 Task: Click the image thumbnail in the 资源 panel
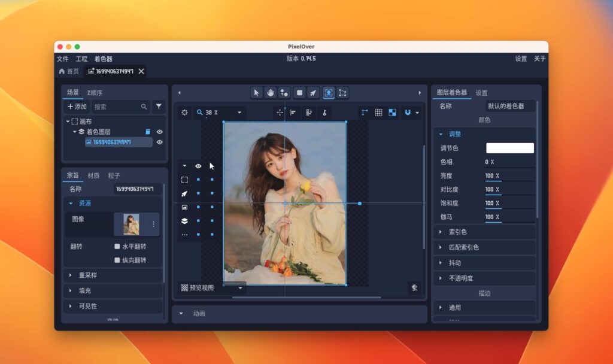coord(131,223)
